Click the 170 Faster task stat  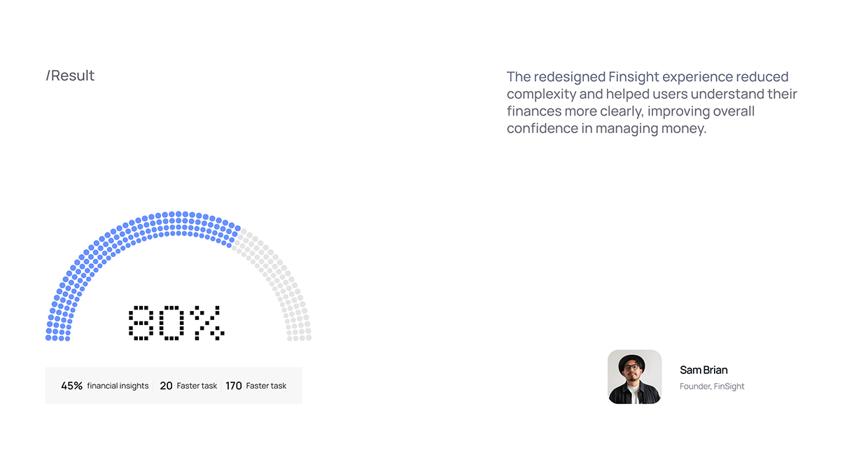(255, 386)
